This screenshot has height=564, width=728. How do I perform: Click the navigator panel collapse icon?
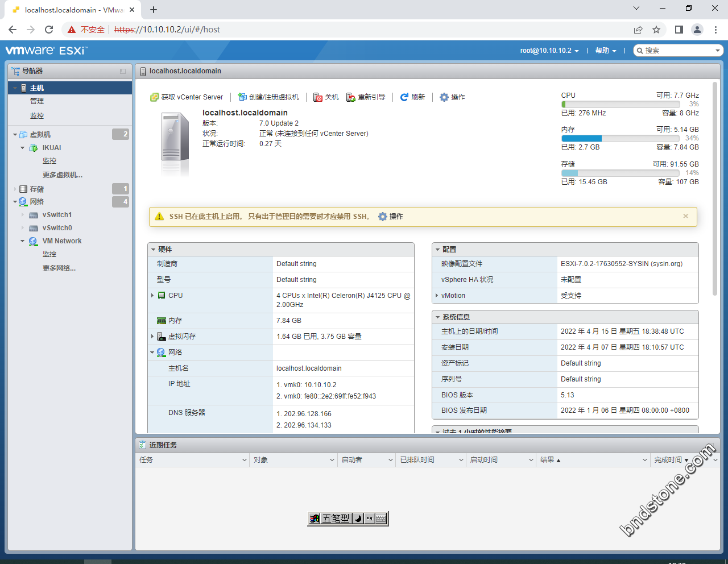123,71
